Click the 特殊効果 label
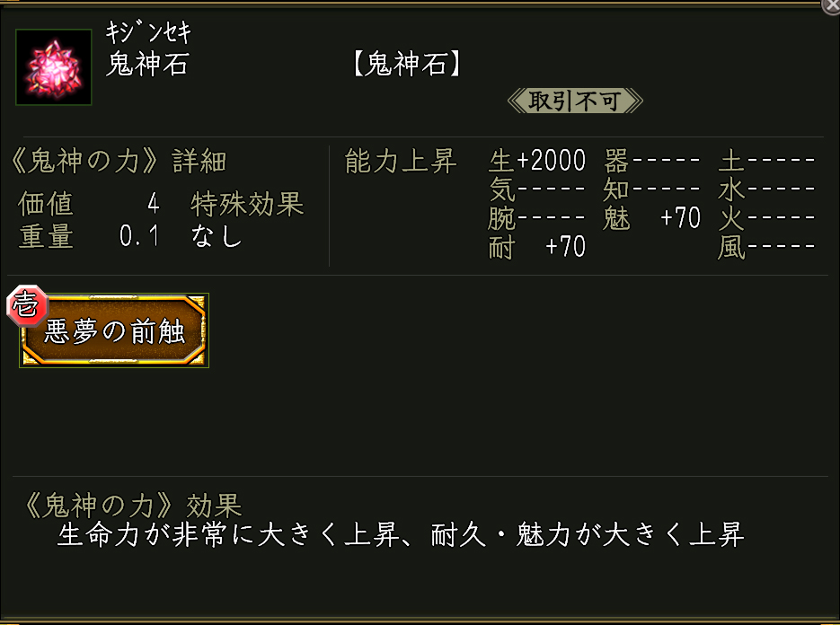The height and width of the screenshot is (625, 840). coord(247,204)
